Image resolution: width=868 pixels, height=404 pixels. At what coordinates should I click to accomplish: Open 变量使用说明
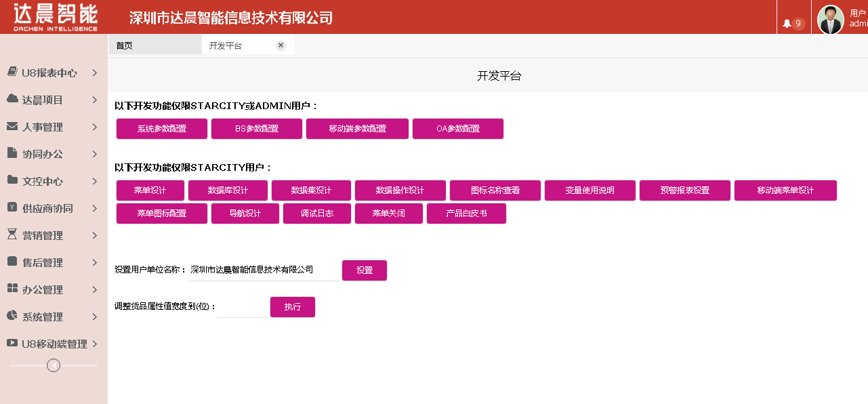pyautogui.click(x=590, y=190)
